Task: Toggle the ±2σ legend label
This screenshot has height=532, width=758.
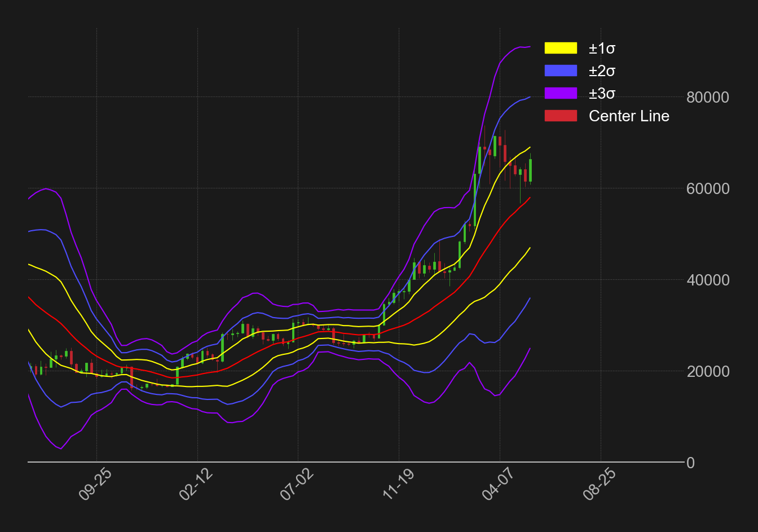Action: point(602,71)
